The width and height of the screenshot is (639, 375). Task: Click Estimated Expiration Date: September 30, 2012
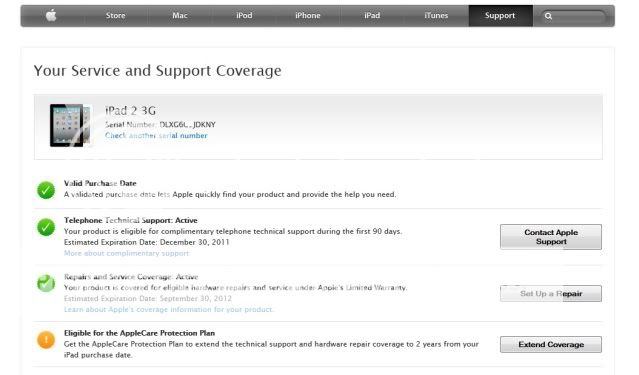[148, 298]
